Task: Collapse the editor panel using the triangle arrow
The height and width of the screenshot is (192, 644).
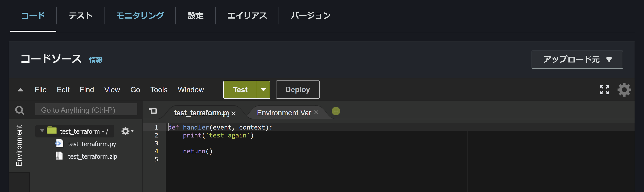Action: pyautogui.click(x=20, y=90)
